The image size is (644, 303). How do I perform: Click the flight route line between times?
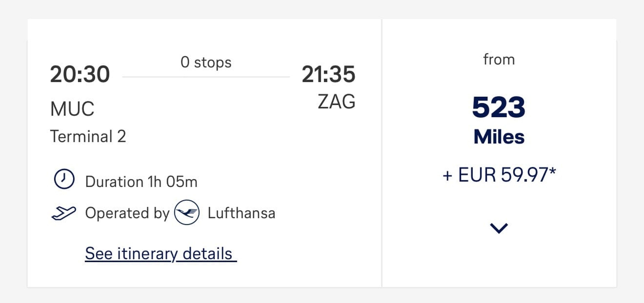tap(206, 77)
